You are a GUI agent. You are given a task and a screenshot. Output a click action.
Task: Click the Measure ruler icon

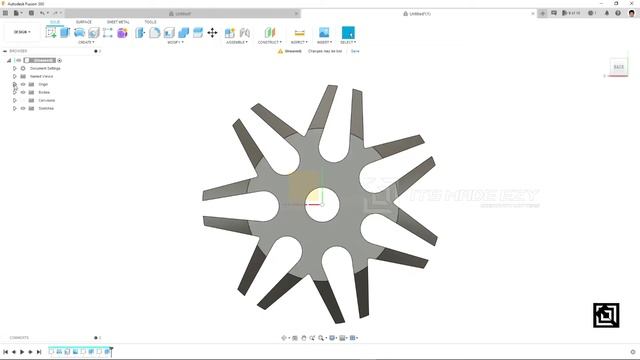pos(300,33)
